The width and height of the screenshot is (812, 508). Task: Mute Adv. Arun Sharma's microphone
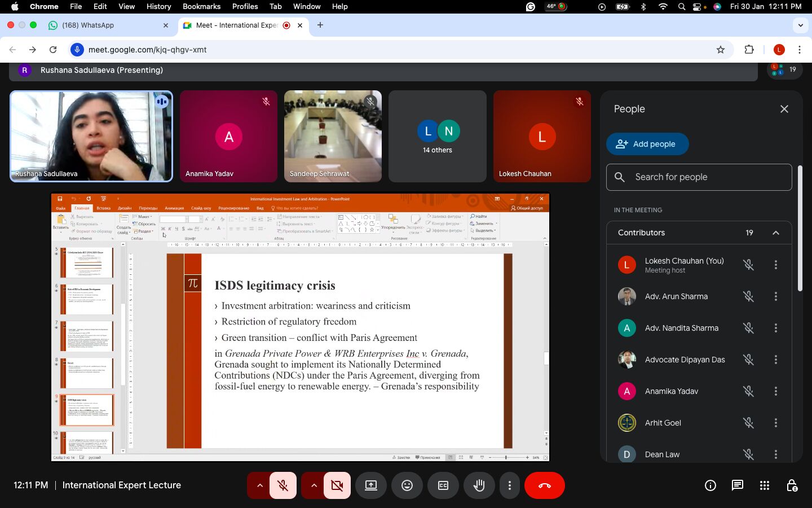(x=748, y=296)
